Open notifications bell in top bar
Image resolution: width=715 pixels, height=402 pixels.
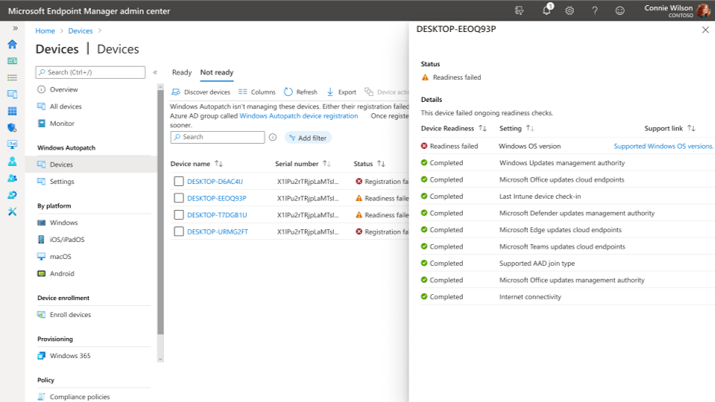tap(546, 10)
